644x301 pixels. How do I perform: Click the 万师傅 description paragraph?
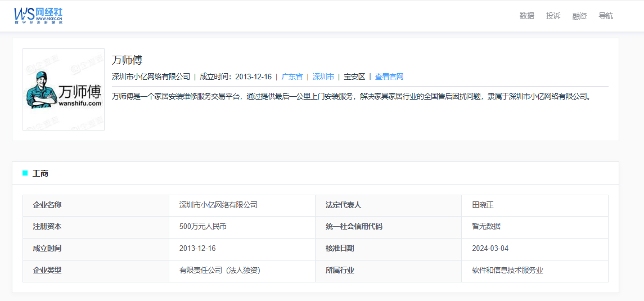click(x=351, y=97)
